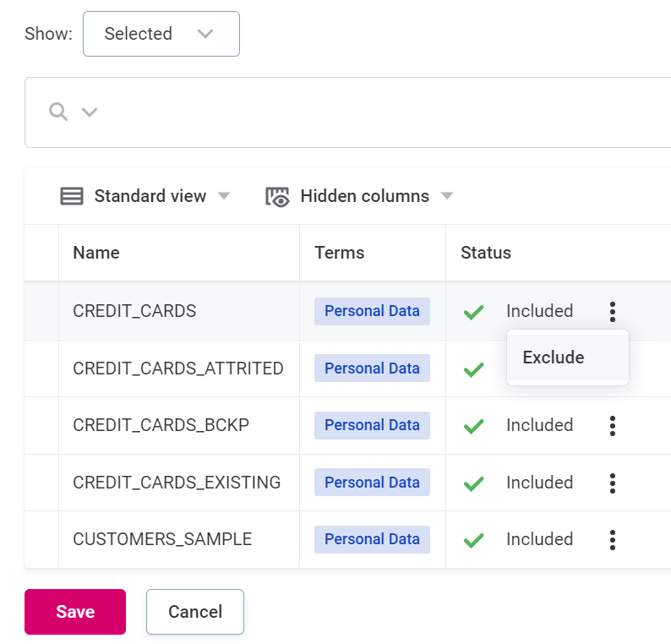Click the Status column header
The image size is (671, 644).
click(x=486, y=253)
